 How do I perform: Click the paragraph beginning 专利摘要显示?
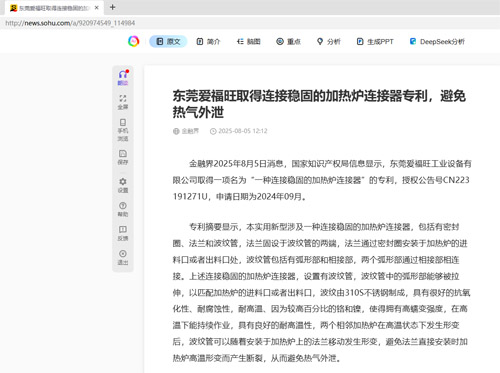click(322, 292)
